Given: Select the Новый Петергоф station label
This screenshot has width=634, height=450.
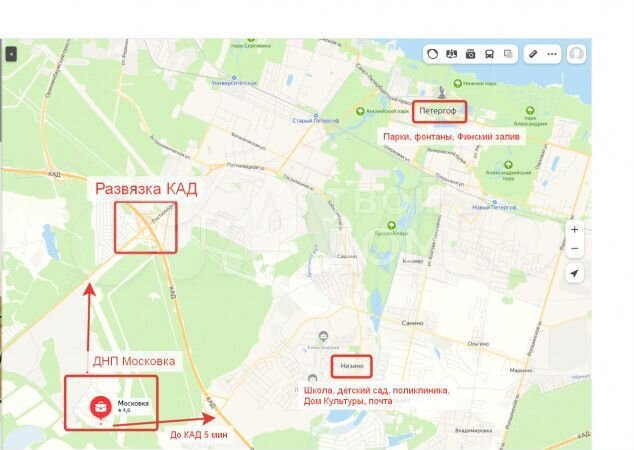Looking at the screenshot, I should coord(494,205).
